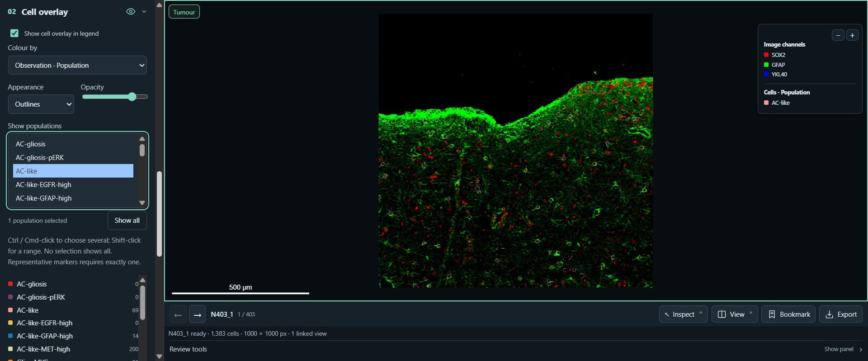
Task: Select AC-gliosis in populations list
Action: tap(73, 144)
